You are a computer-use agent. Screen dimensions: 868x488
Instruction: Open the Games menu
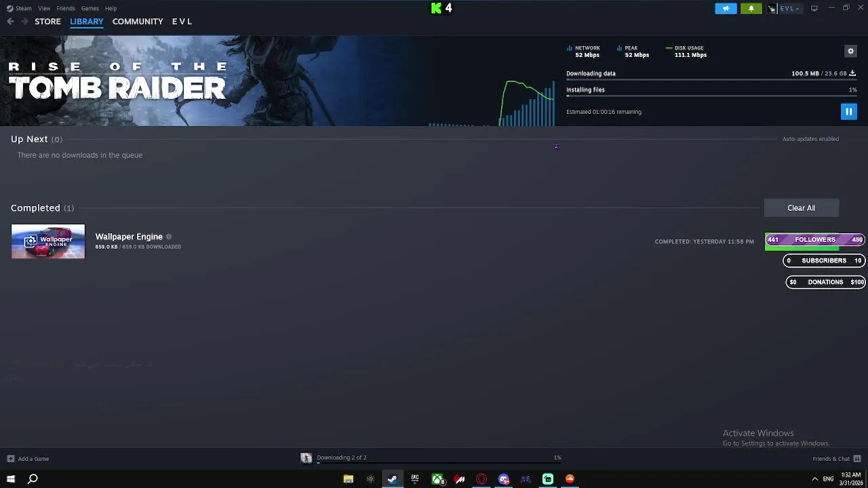pos(90,8)
